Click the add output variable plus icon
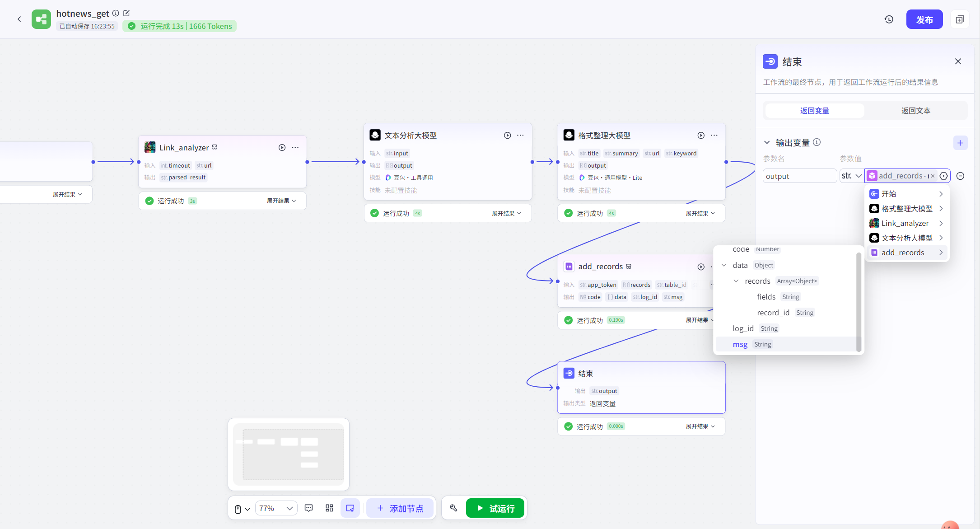This screenshot has width=980, height=529. tap(960, 143)
